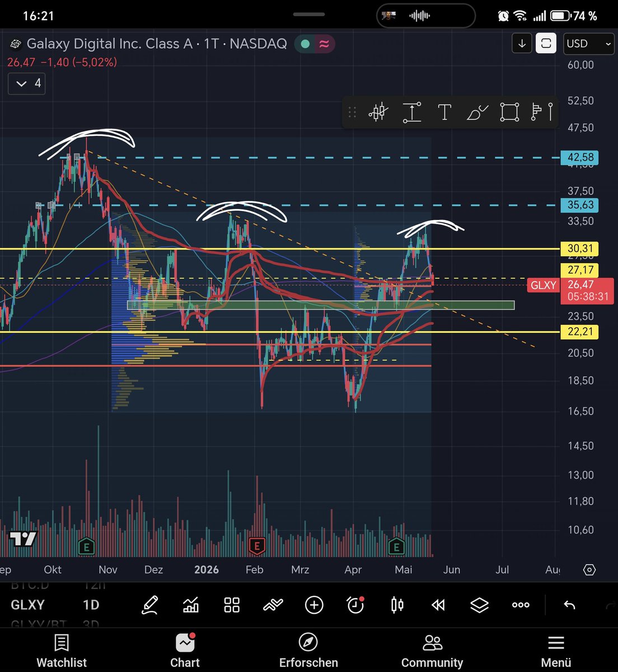The image size is (618, 672).
Task: Toggle the fullscreen chart button
Action: tap(546, 44)
